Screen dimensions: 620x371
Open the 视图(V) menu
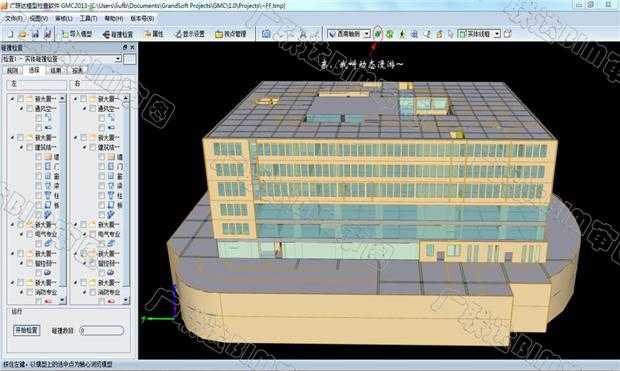pyautogui.click(x=38, y=19)
